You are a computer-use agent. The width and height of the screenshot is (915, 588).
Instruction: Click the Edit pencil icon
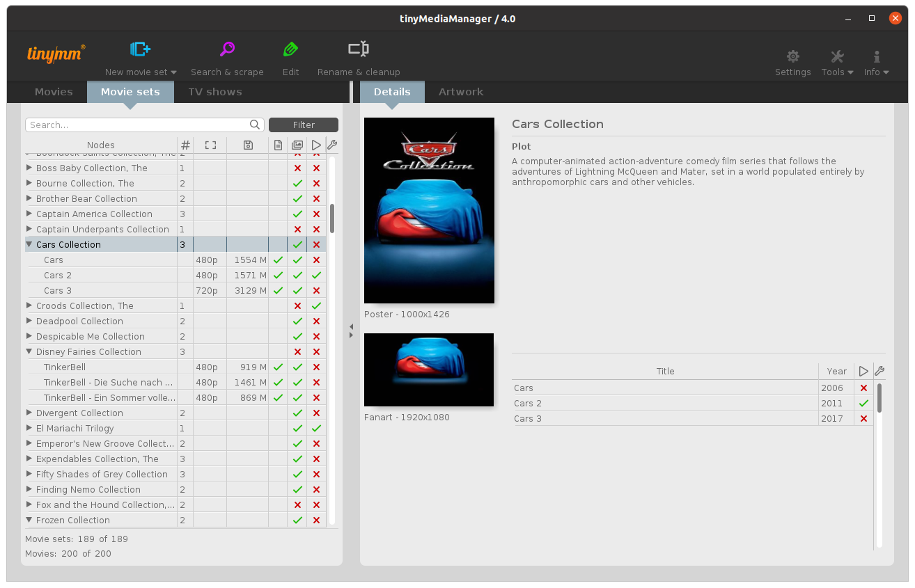pos(290,49)
